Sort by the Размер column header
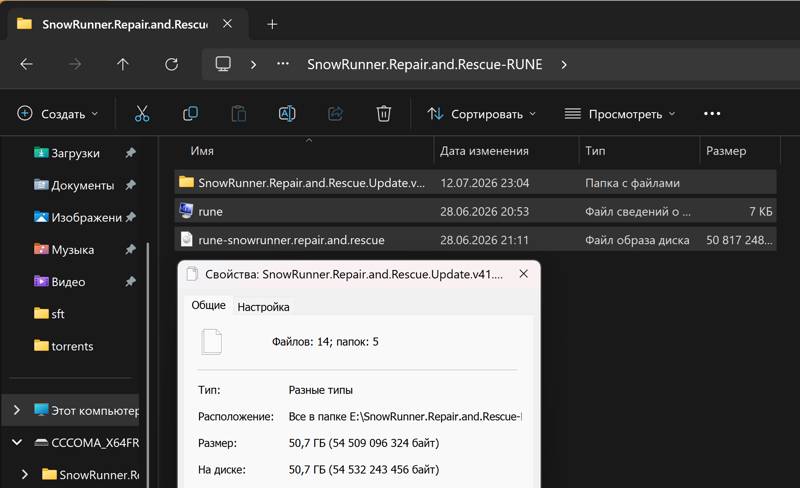 (726, 151)
